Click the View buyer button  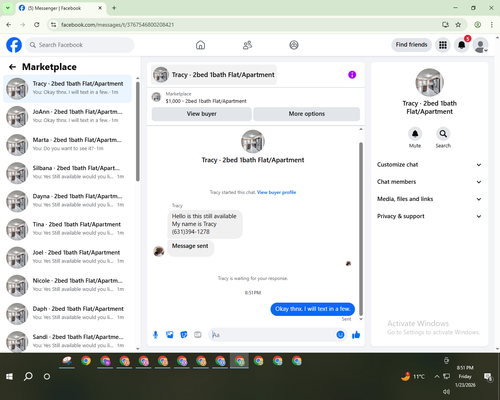202,114
